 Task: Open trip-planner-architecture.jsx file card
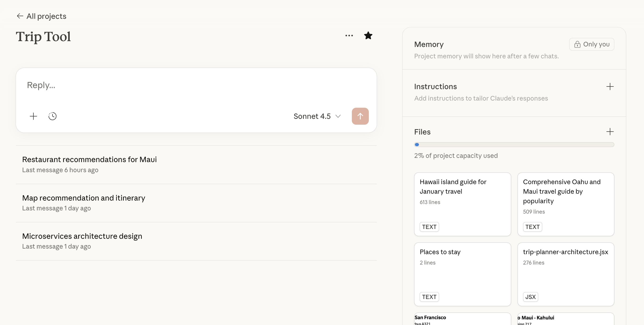click(x=566, y=274)
